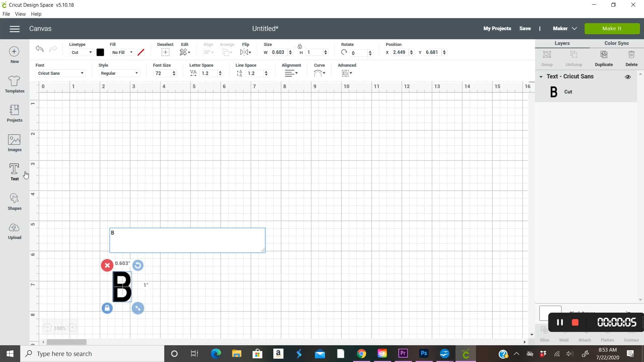
Task: Open the Images library
Action: pyautogui.click(x=14, y=143)
